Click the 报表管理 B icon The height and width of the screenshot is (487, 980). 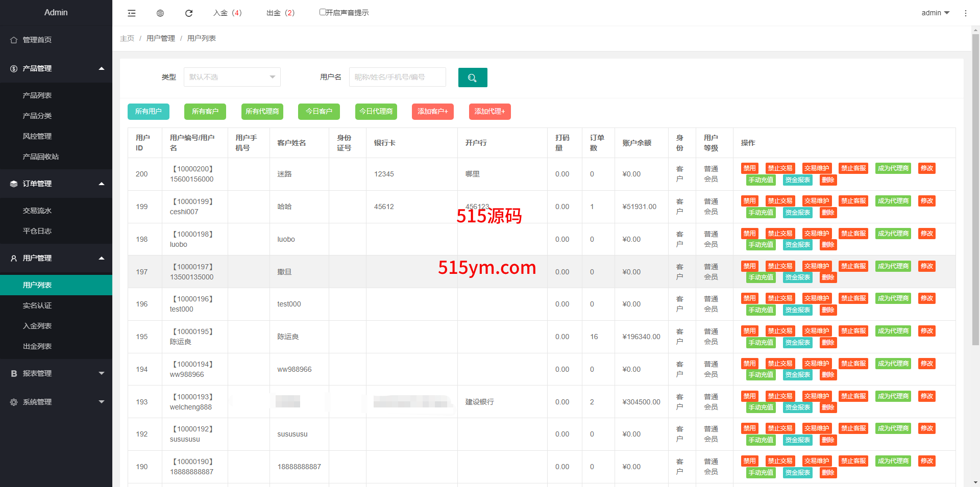(14, 373)
